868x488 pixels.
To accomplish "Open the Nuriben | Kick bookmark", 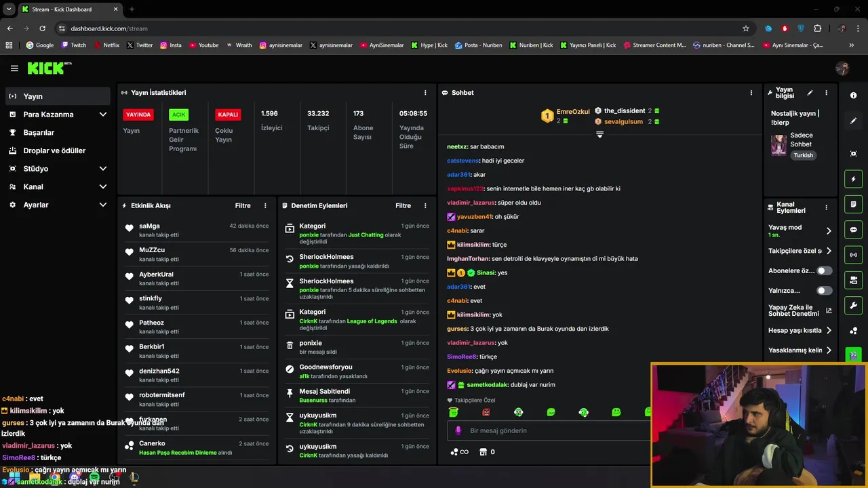I will pyautogui.click(x=531, y=45).
